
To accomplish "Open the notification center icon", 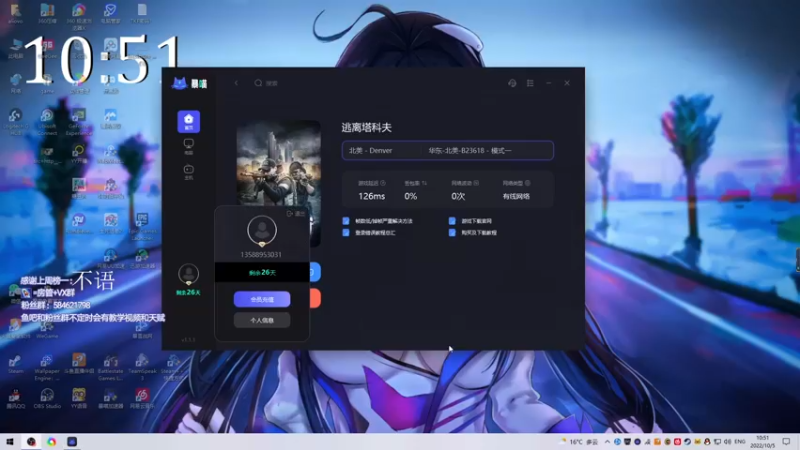I will (x=786, y=442).
